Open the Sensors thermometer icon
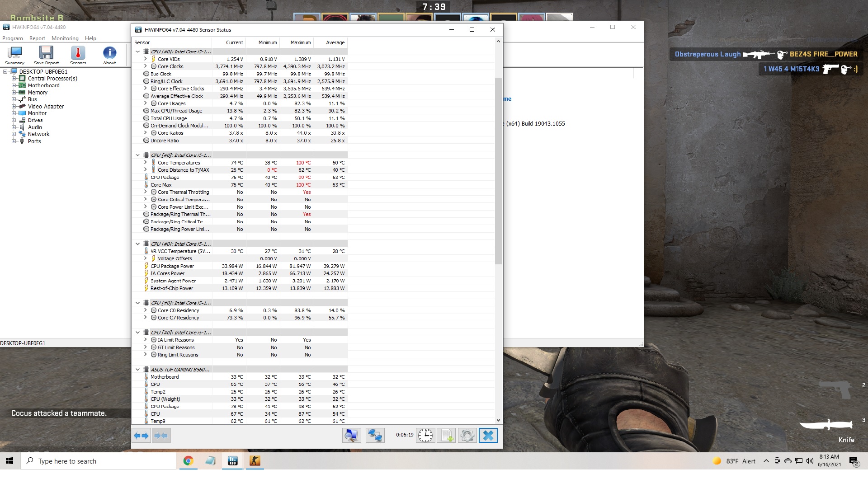The height and width of the screenshot is (488, 868). point(78,56)
